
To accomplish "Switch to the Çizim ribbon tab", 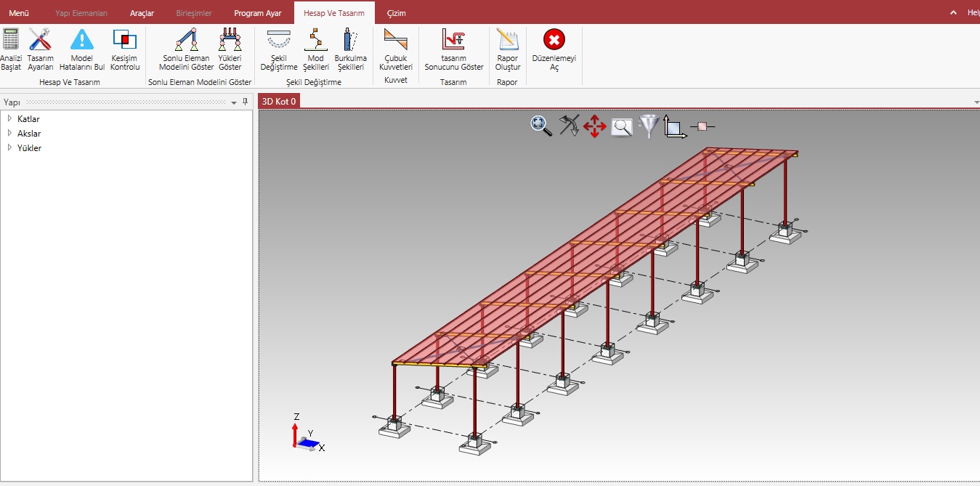I will click(396, 13).
